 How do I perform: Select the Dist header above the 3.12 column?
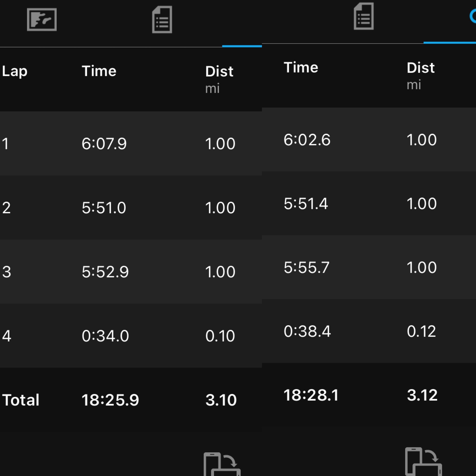pyautogui.click(x=420, y=68)
